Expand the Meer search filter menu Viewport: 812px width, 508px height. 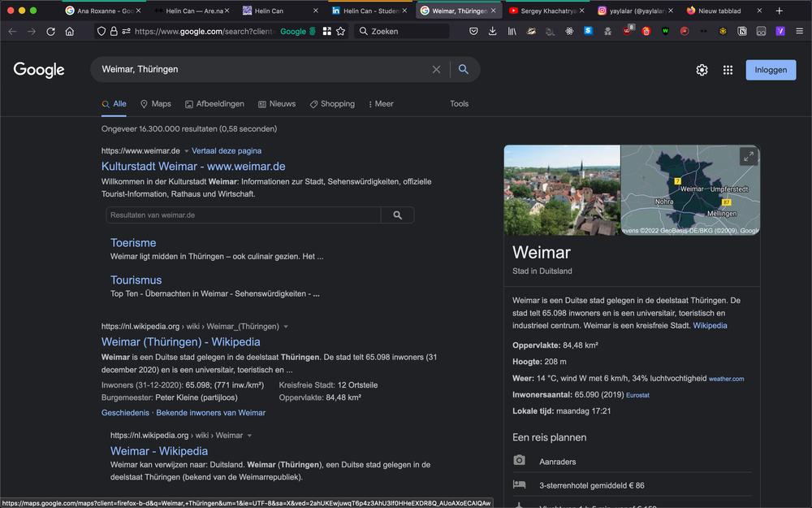(x=381, y=104)
